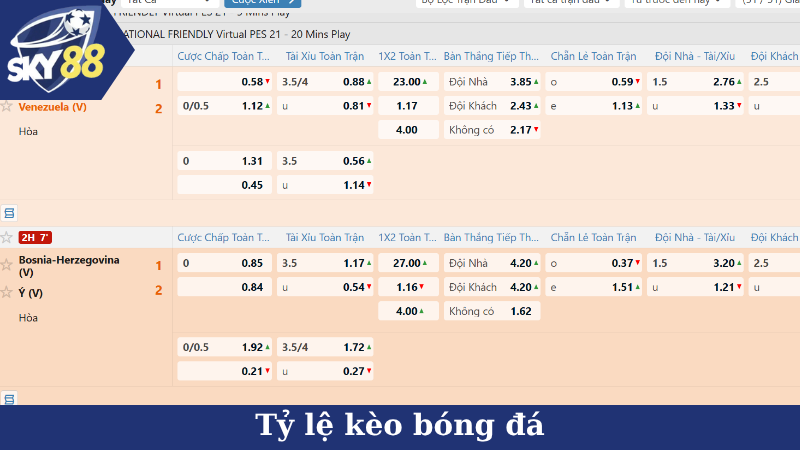Open the Tất cả trận đấu dropdown
Screen dimensions: 800x450
tap(571, 3)
